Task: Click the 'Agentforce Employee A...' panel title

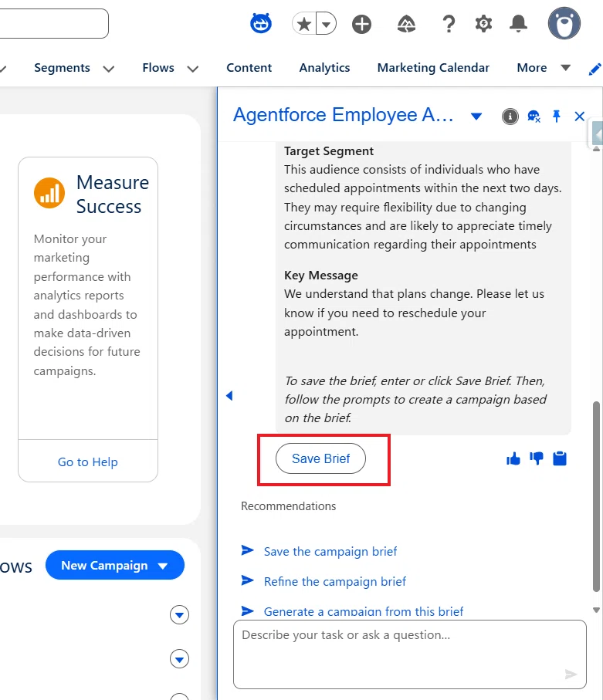Action: tap(343, 115)
